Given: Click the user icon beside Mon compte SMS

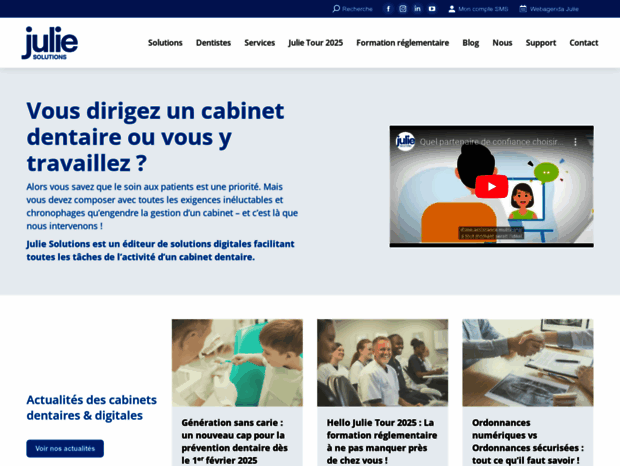Looking at the screenshot, I should click(452, 9).
